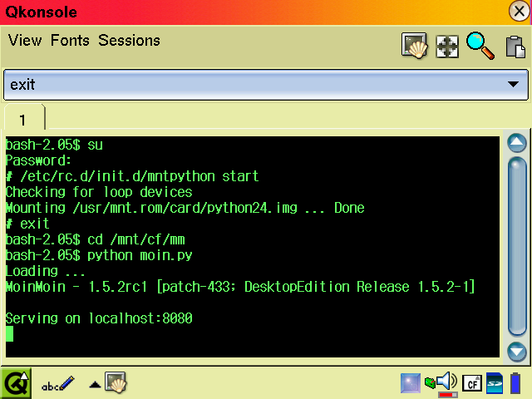Click the blue desktop applet icon in tray

pos(411,382)
